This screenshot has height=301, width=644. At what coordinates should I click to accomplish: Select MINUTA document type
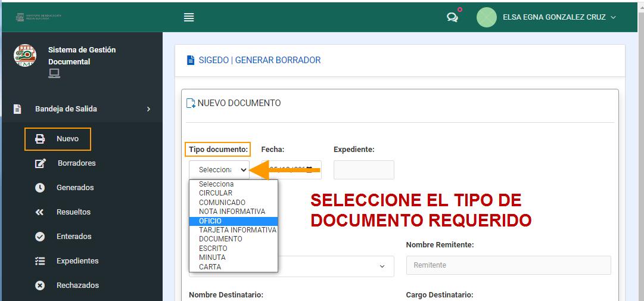[x=234, y=257]
